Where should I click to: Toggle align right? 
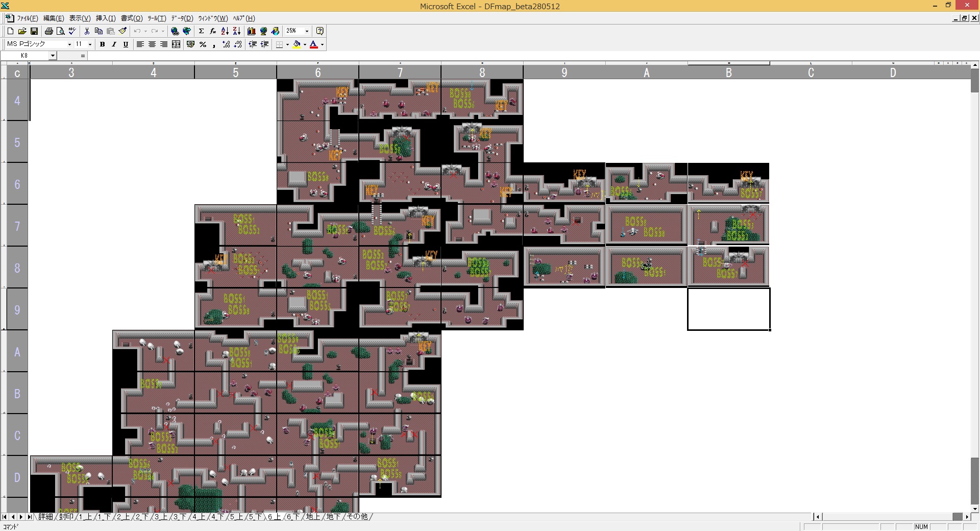point(164,44)
